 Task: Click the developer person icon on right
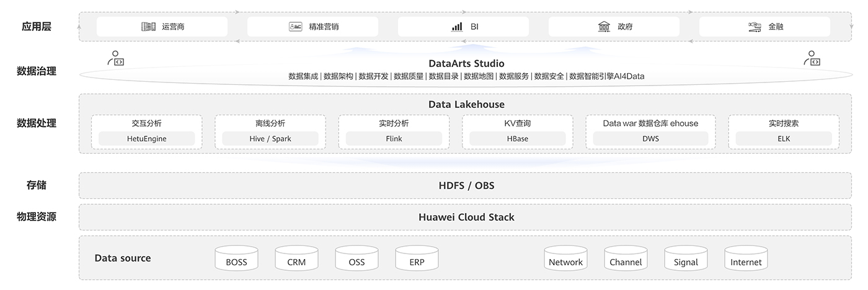click(x=812, y=58)
